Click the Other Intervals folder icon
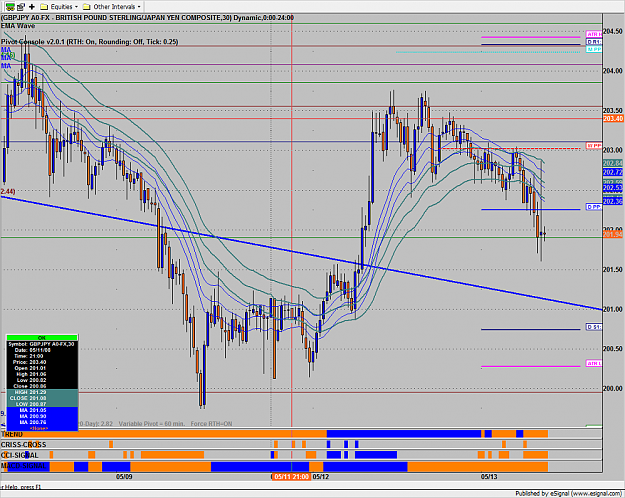The width and height of the screenshot is (625, 498). [86, 7]
